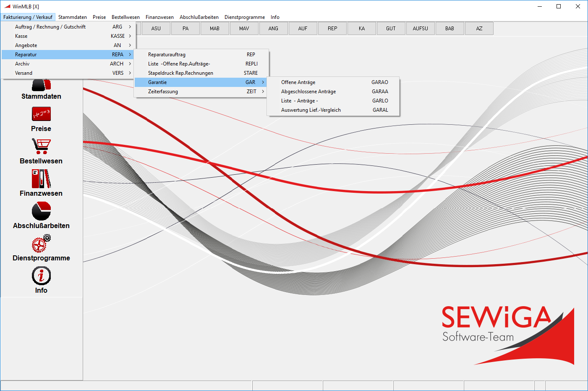Select Auswertung Lief.-Vergleich entry
The image size is (588, 391).
coord(334,110)
